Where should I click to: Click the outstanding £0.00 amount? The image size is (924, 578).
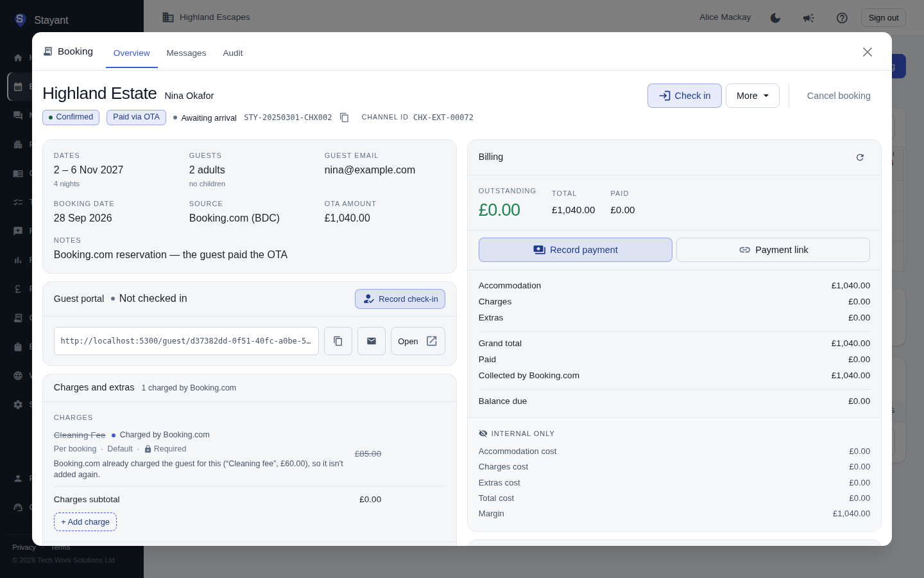pos(499,210)
